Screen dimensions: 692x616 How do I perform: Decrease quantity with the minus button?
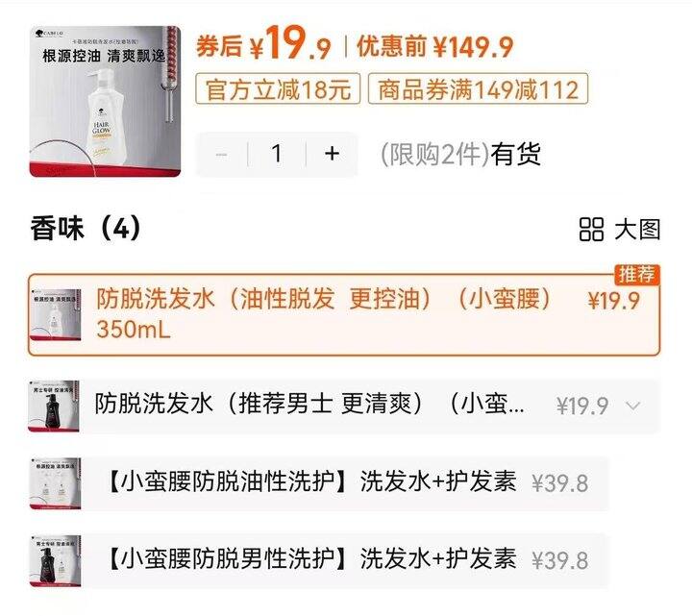click(x=222, y=154)
